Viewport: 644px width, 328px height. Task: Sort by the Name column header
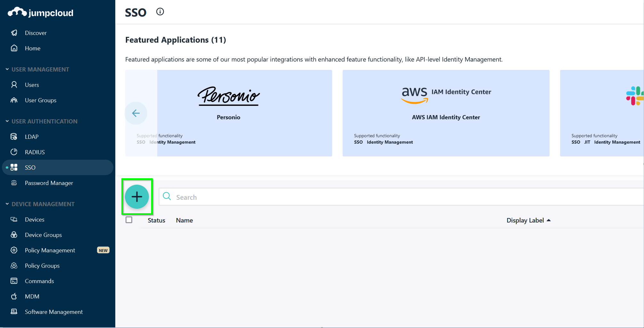pyautogui.click(x=184, y=220)
